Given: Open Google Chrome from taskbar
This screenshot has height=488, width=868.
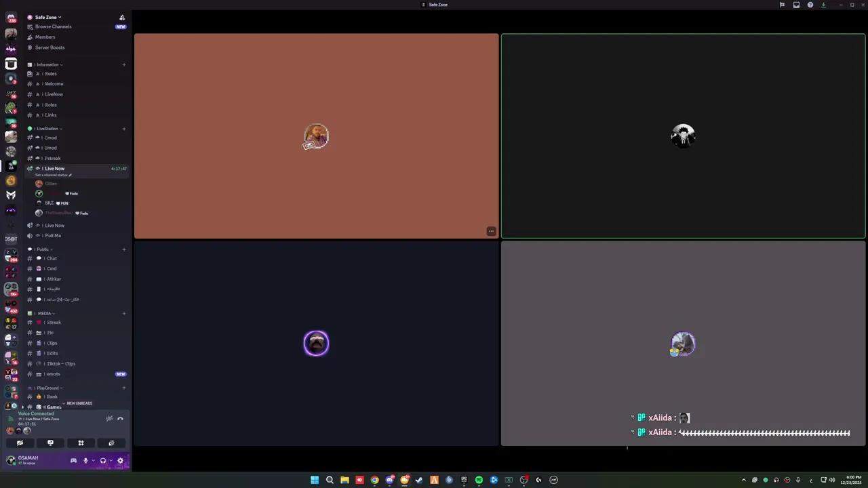Looking at the screenshot, I should coord(374,480).
